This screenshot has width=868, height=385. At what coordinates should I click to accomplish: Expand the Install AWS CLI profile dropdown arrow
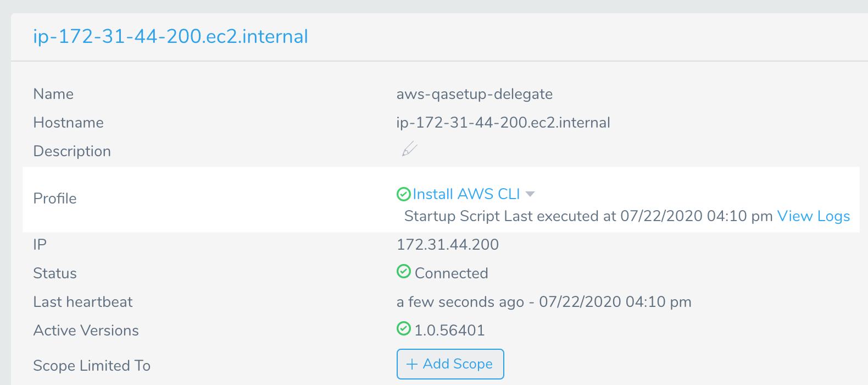coord(530,194)
